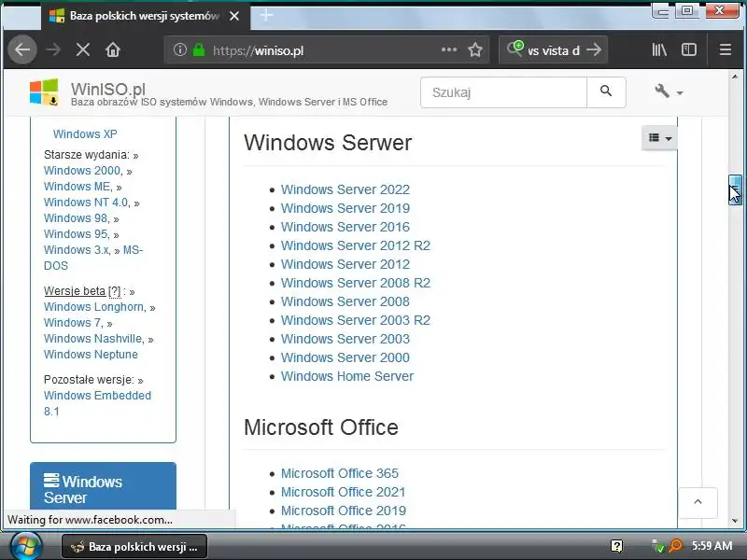Open the Windows NT 4.0 sidebar link

pyautogui.click(x=86, y=203)
